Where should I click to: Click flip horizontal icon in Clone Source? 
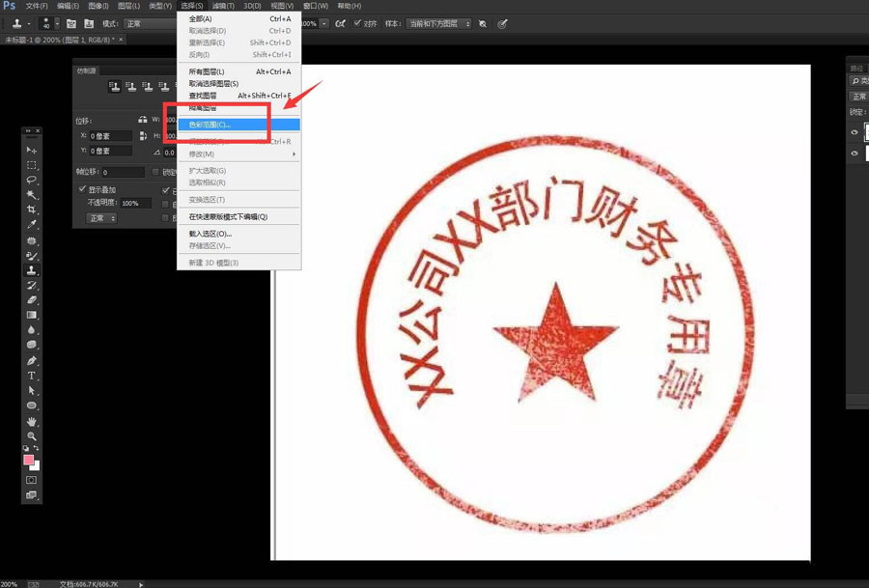point(143,121)
